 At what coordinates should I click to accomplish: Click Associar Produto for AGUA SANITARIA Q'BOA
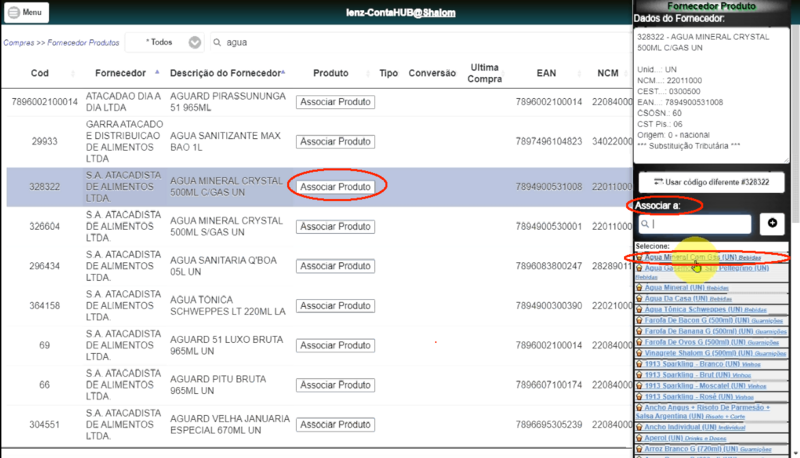[x=335, y=266]
